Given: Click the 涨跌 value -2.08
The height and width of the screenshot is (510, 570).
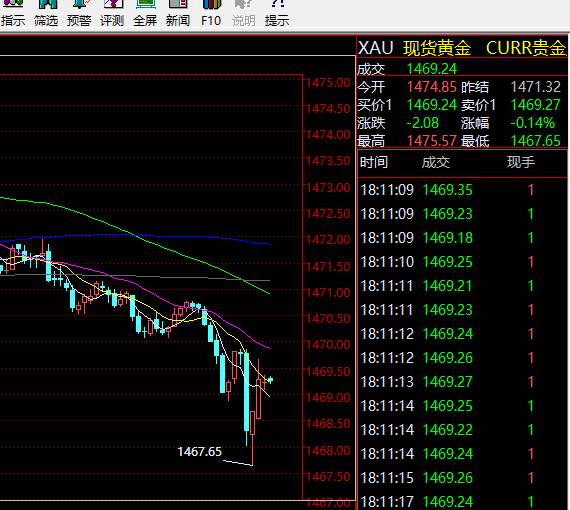Looking at the screenshot, I should (x=422, y=123).
